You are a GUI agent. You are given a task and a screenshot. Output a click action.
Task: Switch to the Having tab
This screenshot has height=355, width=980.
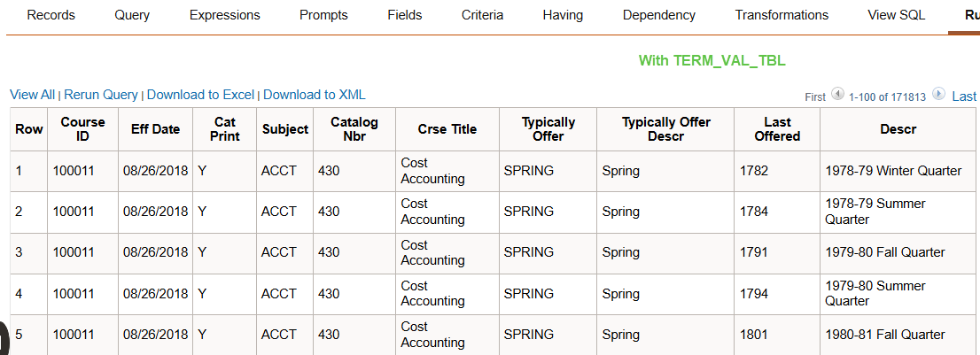[564, 15]
